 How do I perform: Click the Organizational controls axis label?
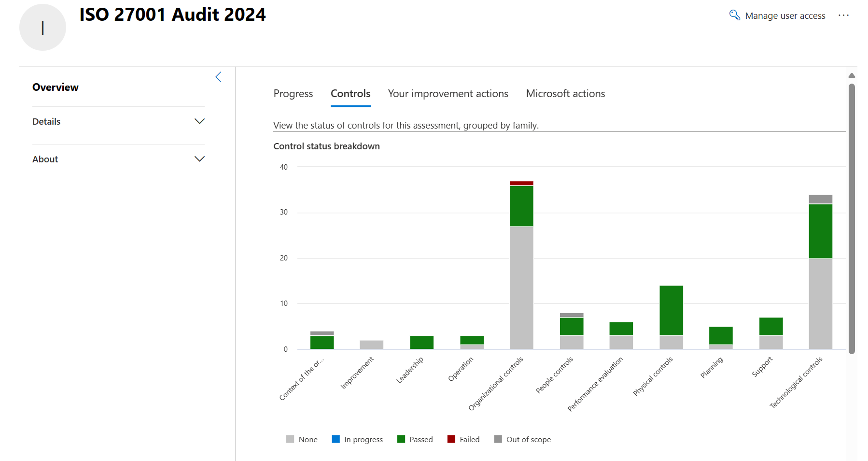(496, 384)
